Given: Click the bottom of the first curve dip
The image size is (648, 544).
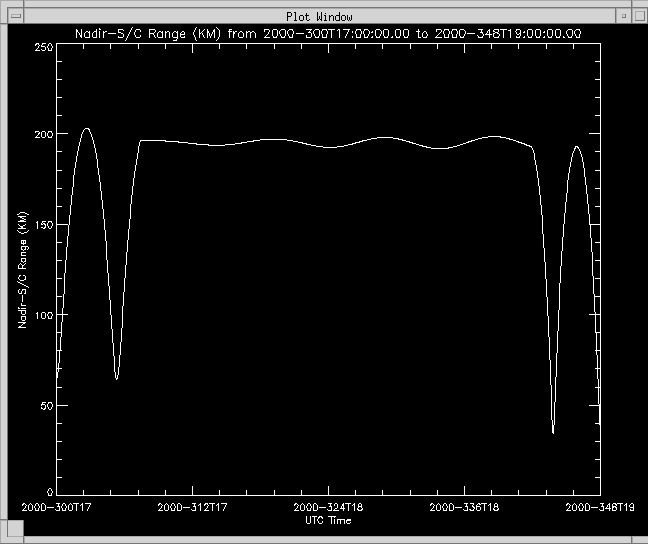Looking at the screenshot, I should coord(116,378).
